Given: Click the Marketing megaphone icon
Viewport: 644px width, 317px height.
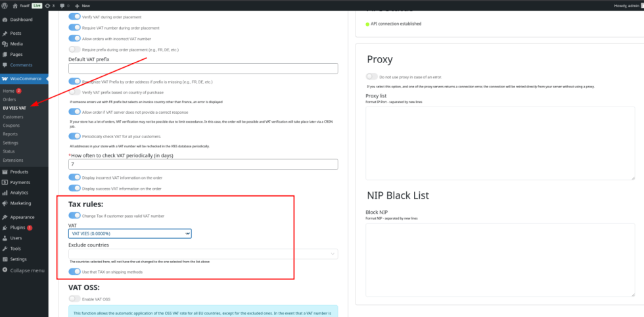Looking at the screenshot, I should point(5,203).
